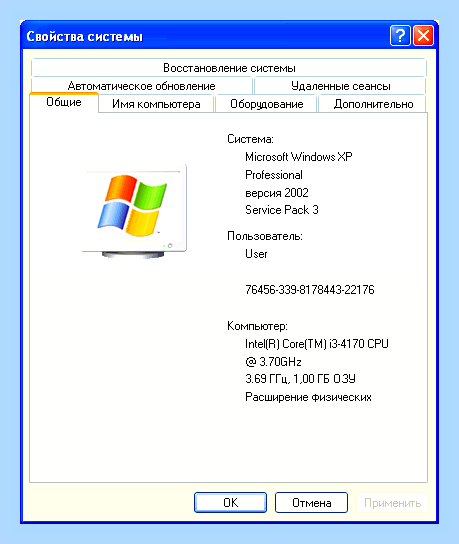459x544 pixels.
Task: Click the User name text
Action: [256, 254]
